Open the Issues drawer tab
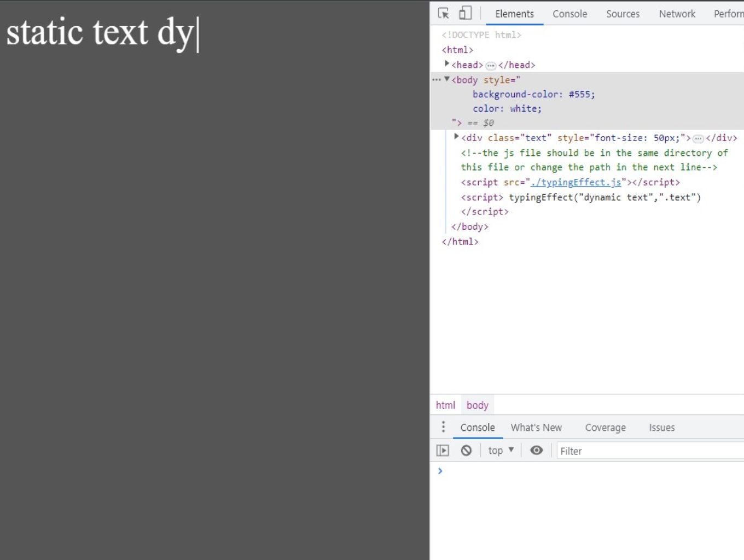 coord(661,428)
